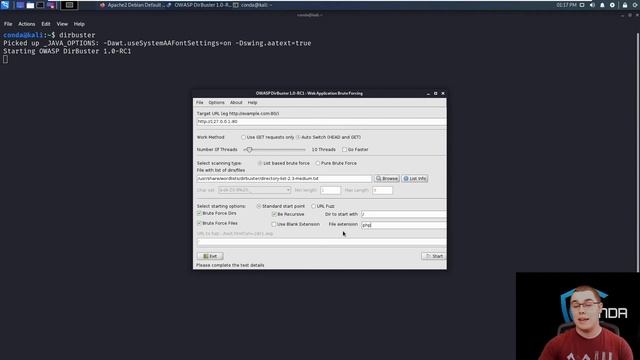Click the display tray icon
640x360 pixels.
coord(582,5)
